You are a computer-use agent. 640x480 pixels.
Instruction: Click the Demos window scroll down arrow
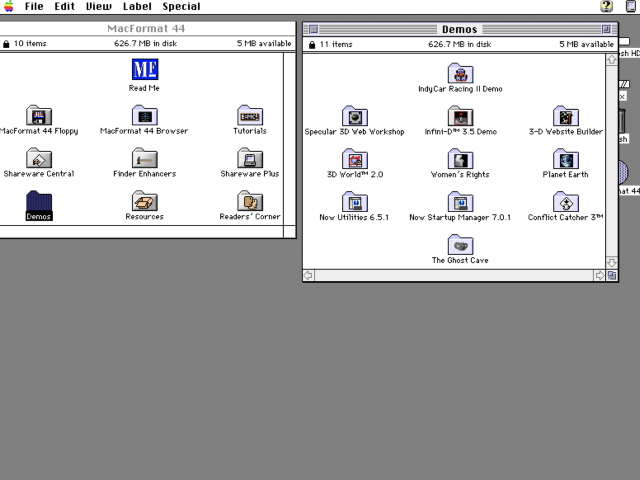tap(611, 262)
